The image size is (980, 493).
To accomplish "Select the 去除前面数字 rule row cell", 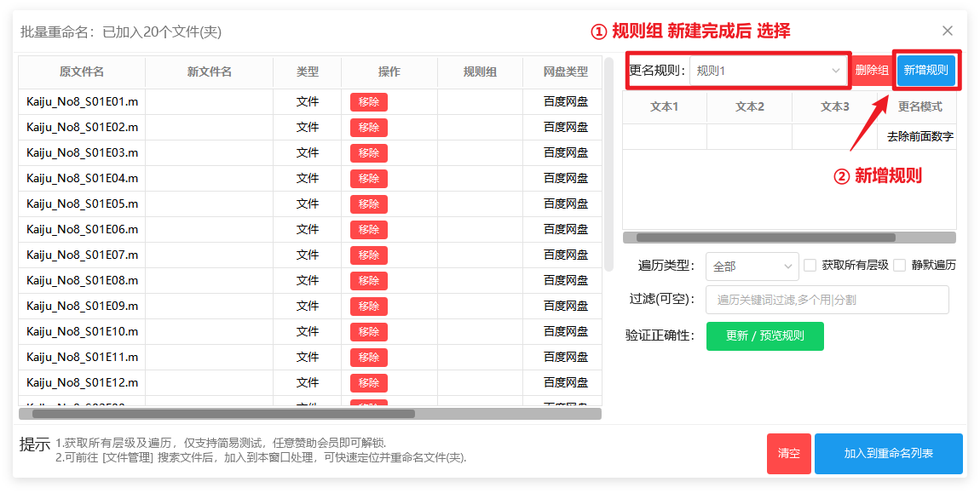I will 919,136.
